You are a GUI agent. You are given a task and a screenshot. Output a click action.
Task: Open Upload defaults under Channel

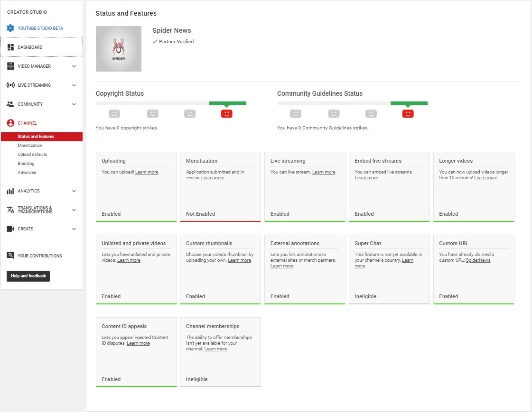[32, 155]
